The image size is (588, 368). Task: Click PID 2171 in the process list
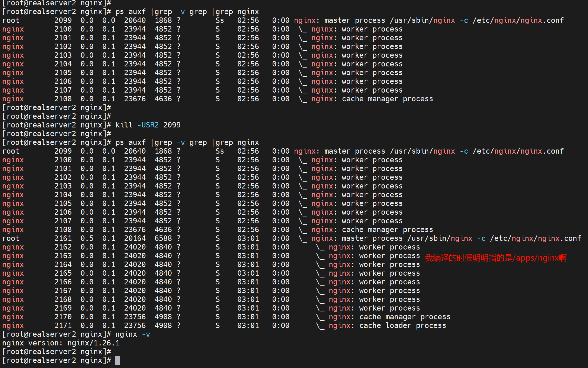[63, 325]
